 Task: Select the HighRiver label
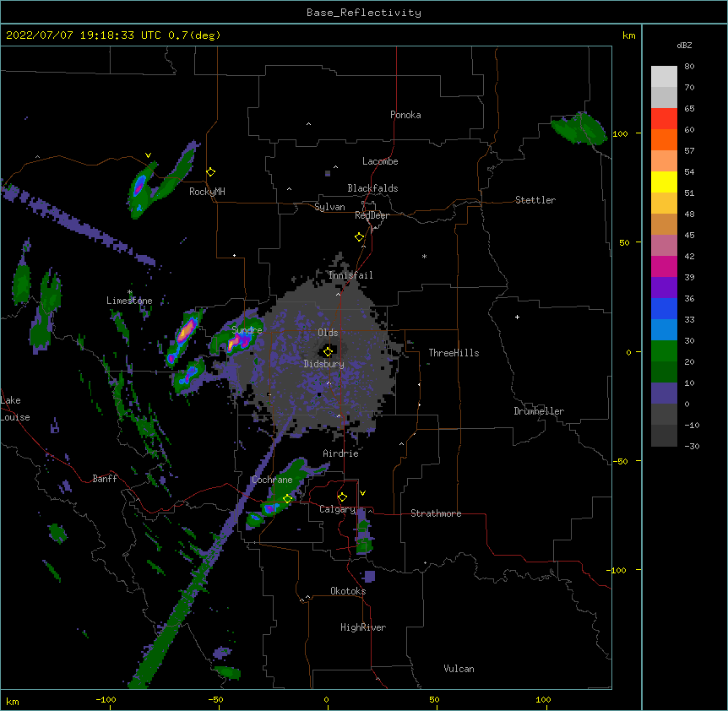363,627
